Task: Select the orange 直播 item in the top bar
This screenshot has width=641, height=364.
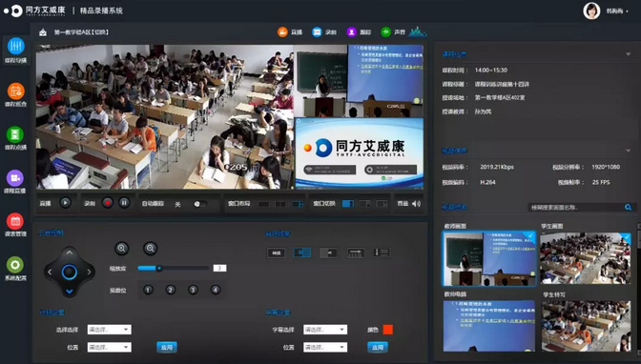Action: point(290,31)
